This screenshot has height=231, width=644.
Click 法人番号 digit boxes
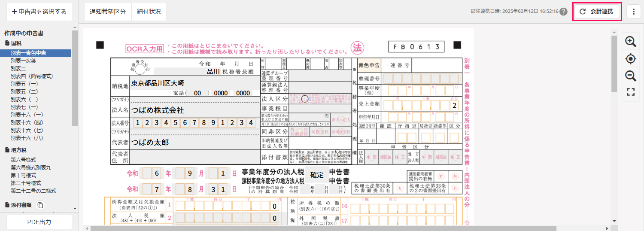[x=194, y=123]
